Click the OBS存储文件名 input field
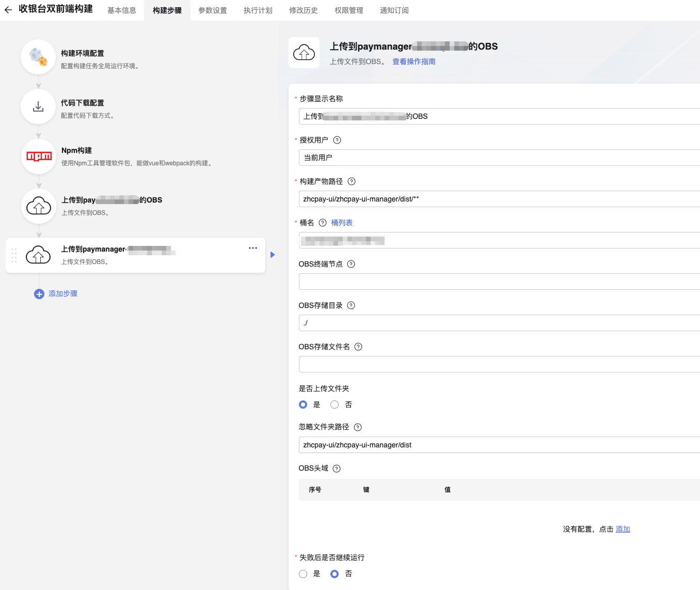Viewport: 700px width, 590px height. (499, 364)
